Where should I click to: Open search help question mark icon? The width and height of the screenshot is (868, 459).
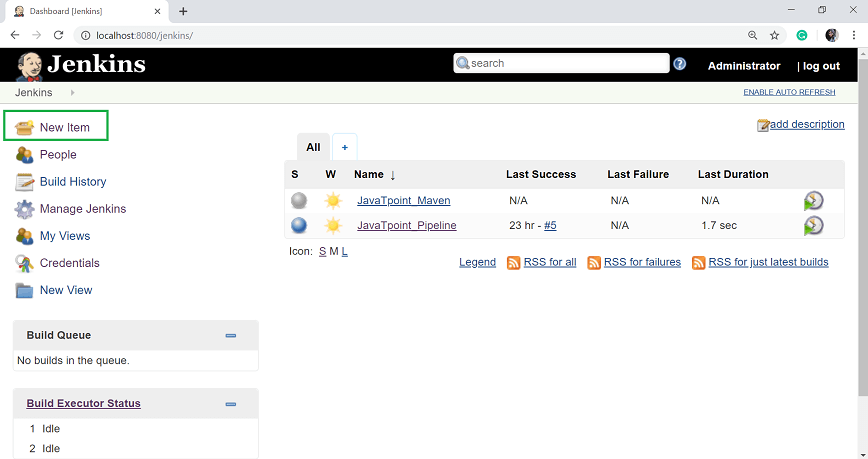pos(680,64)
